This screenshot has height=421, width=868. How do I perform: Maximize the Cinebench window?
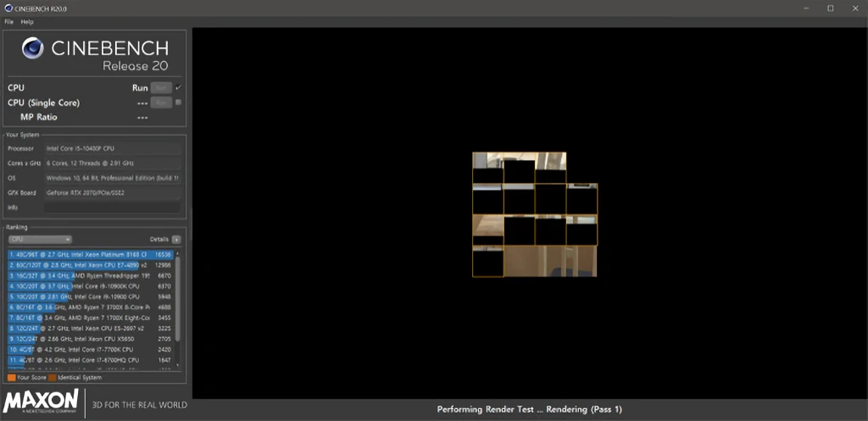pyautogui.click(x=831, y=8)
